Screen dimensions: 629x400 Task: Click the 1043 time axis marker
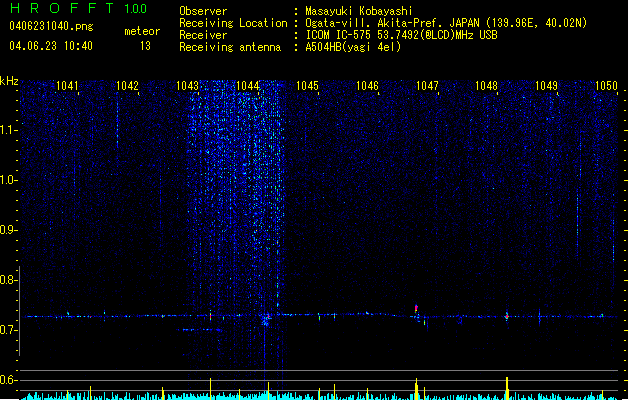(x=187, y=86)
